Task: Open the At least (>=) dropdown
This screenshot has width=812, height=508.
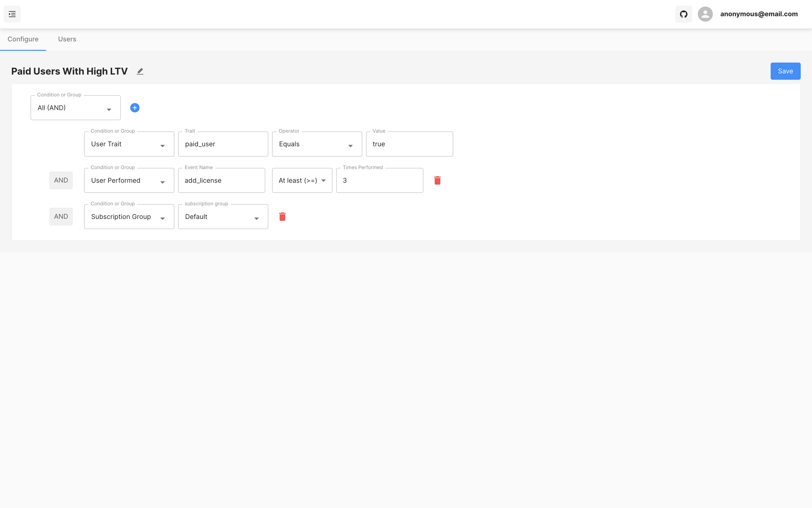Action: [302, 180]
